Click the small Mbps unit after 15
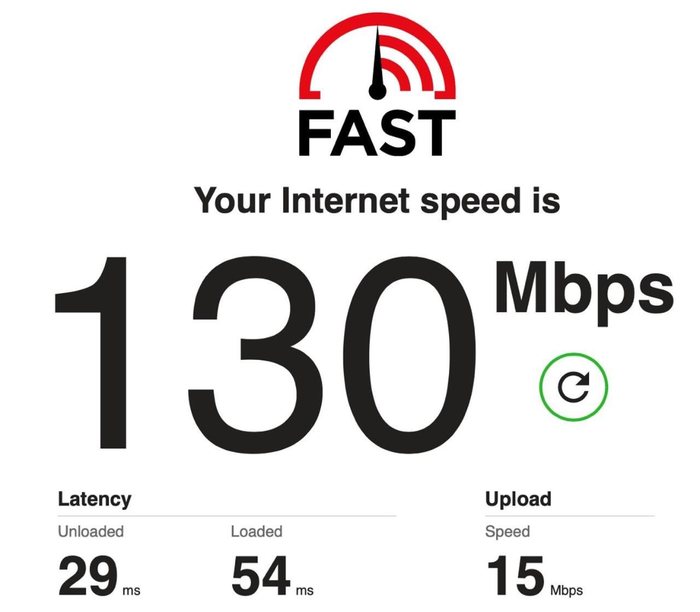The image size is (700, 612). pyautogui.click(x=567, y=591)
